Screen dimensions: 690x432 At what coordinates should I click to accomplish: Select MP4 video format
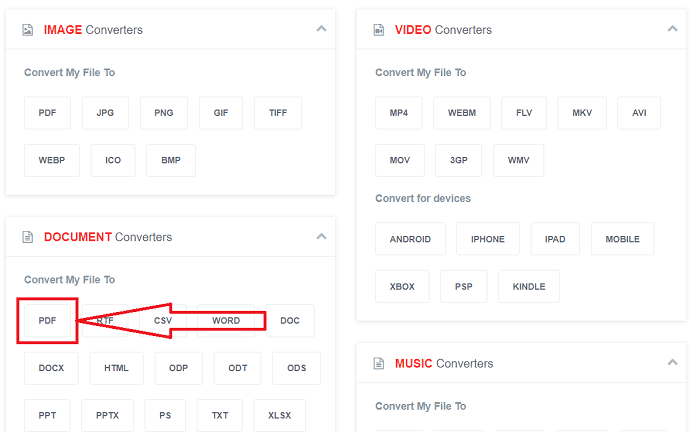click(x=399, y=113)
